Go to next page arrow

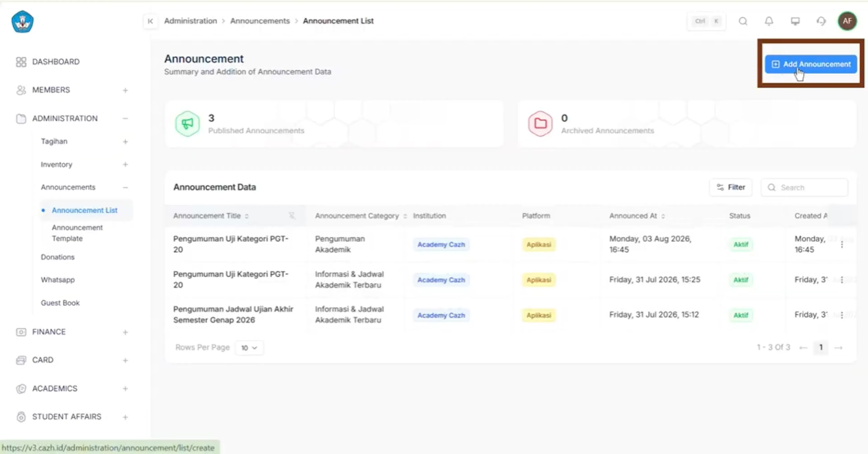(838, 348)
